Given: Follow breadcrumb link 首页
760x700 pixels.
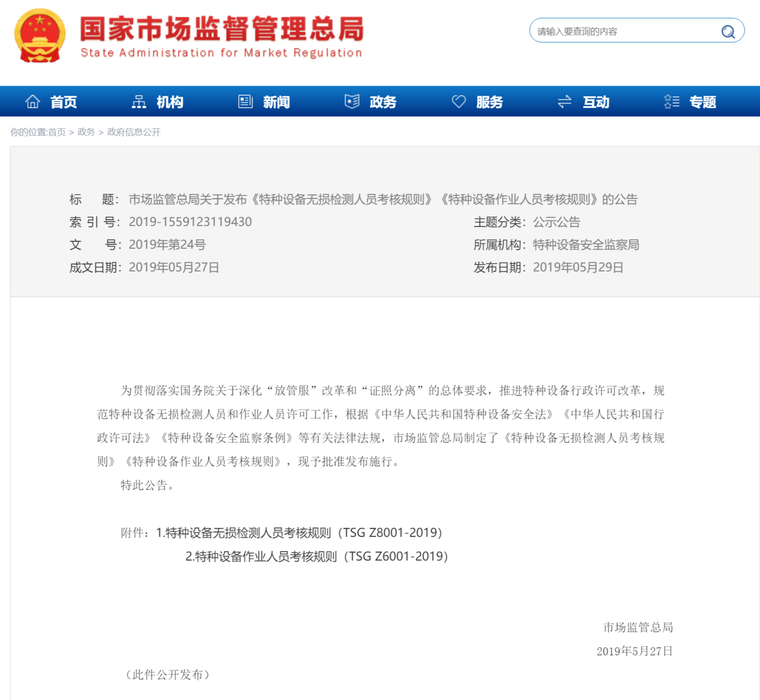Looking at the screenshot, I should coord(57,132).
